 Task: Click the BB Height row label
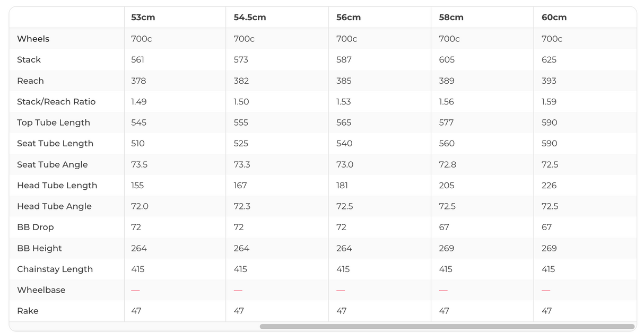(x=39, y=248)
